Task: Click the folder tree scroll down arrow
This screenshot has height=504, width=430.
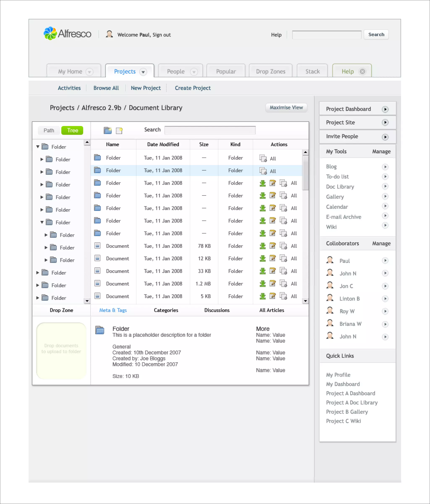Action: 87,301
